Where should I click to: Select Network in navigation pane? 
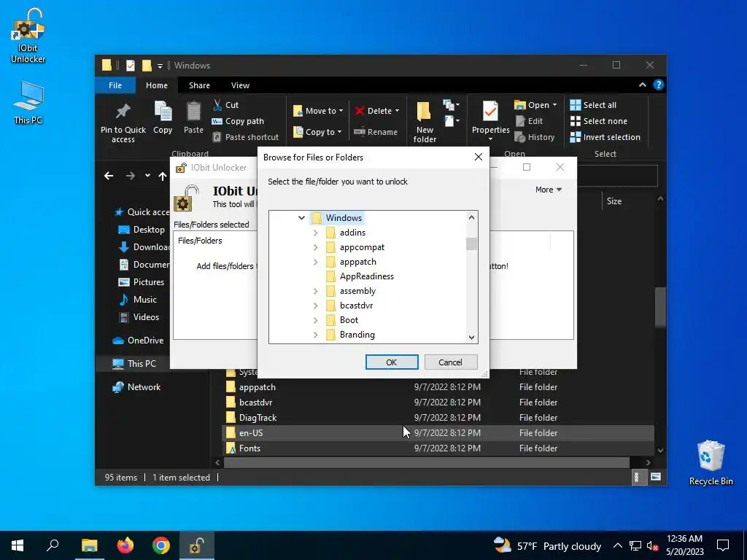pos(136,386)
